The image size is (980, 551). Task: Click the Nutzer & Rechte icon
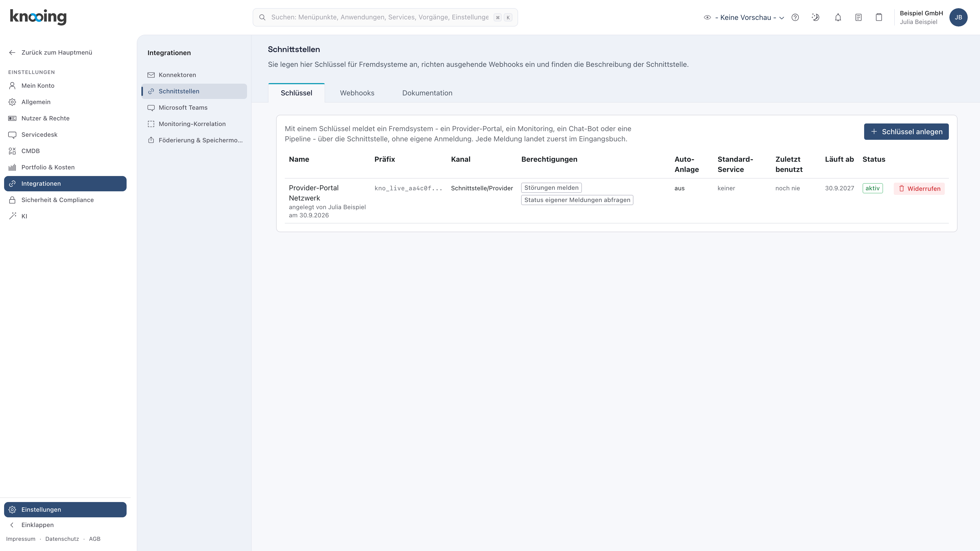(12, 118)
